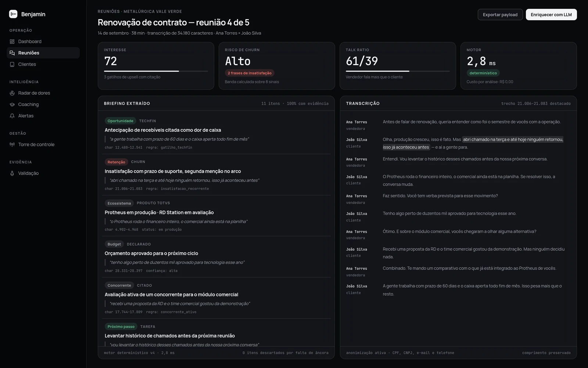Click '0 itens descartados por falta de âncora'

286,353
